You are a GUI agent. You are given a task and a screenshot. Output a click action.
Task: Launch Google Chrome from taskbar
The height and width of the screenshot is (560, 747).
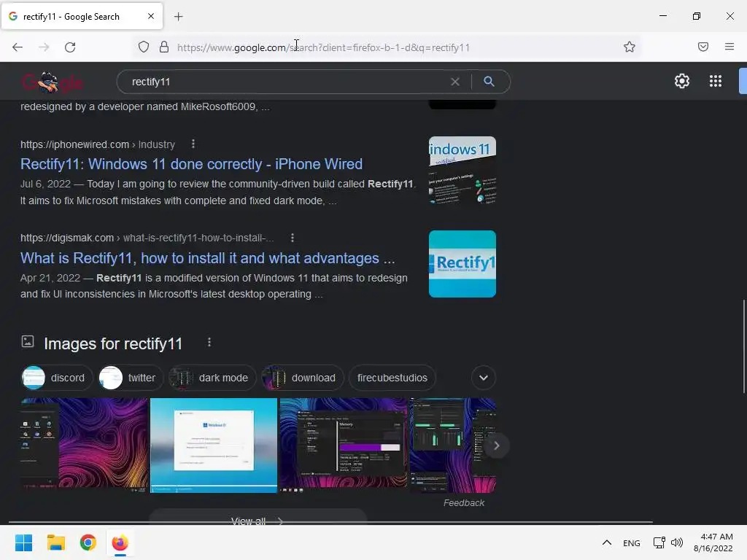[88, 542]
